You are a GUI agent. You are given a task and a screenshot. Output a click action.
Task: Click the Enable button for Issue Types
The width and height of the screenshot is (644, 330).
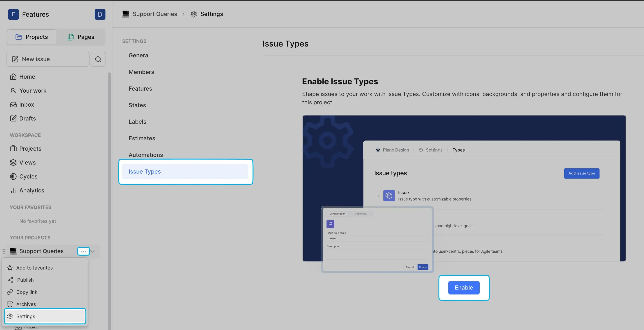pos(464,288)
